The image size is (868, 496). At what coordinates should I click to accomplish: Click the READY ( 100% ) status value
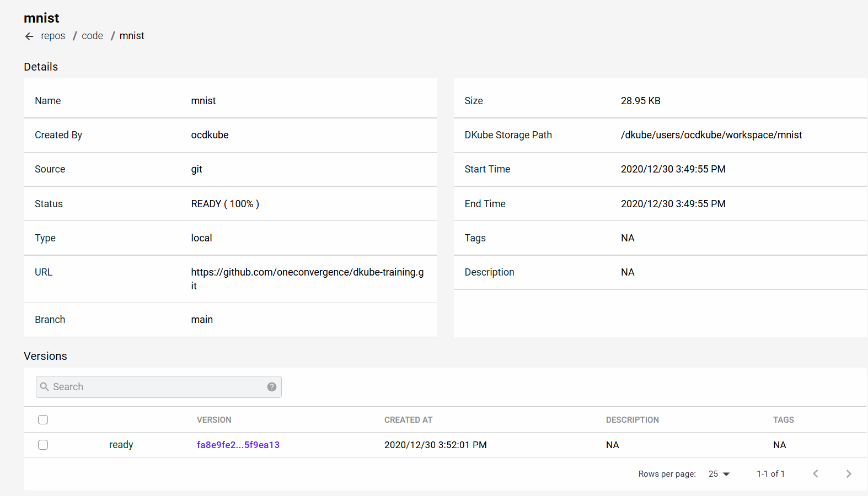(225, 204)
